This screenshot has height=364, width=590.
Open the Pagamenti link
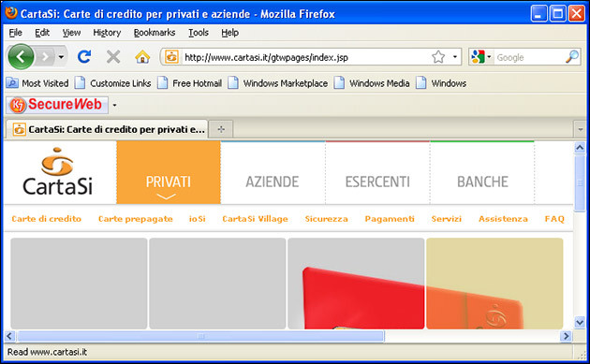coord(390,219)
